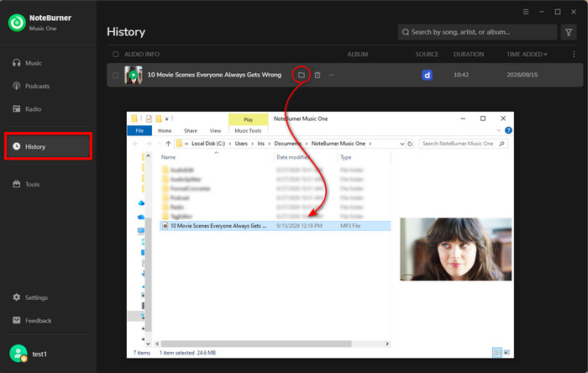Click Users in the address path
The image size is (588, 373).
click(x=241, y=144)
